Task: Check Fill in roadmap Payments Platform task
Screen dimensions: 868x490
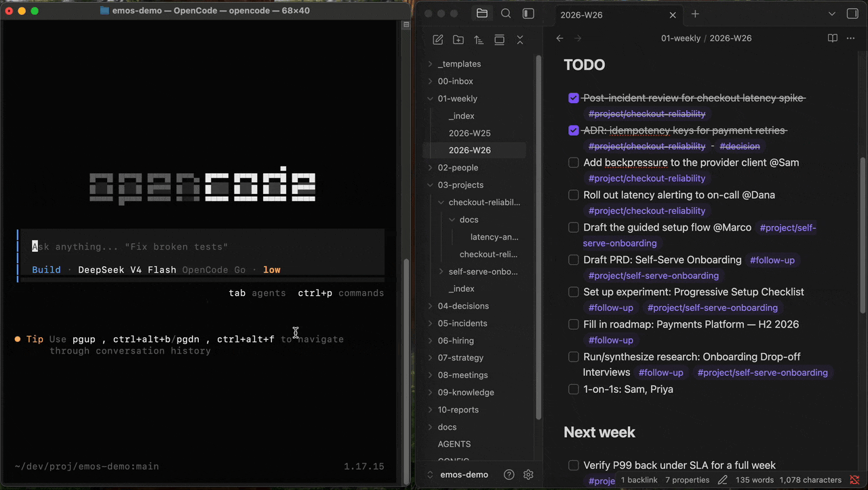Action: [574, 324]
